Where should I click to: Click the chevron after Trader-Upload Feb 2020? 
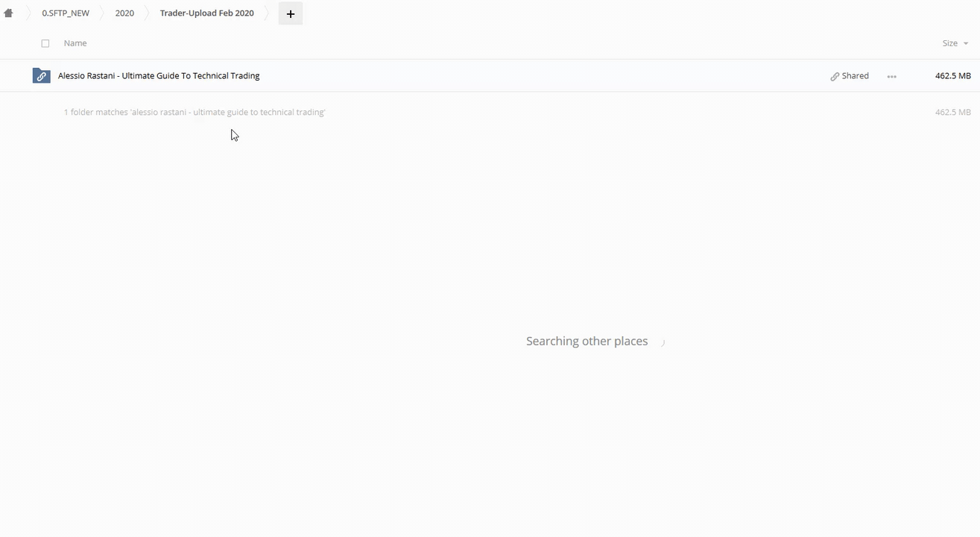point(267,13)
